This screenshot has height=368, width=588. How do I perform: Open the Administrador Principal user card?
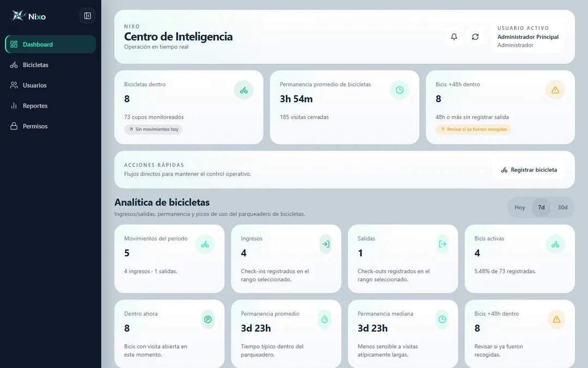pos(528,37)
